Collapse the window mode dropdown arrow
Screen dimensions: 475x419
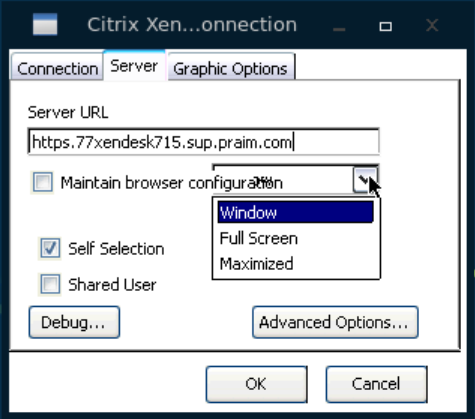pyautogui.click(x=365, y=180)
